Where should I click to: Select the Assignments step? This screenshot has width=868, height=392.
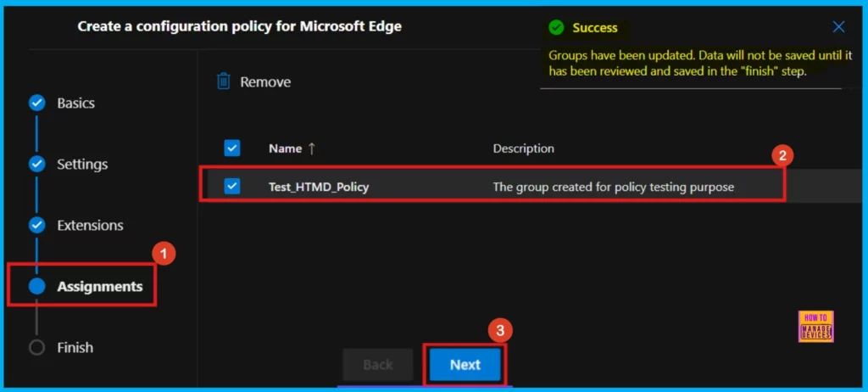click(100, 287)
